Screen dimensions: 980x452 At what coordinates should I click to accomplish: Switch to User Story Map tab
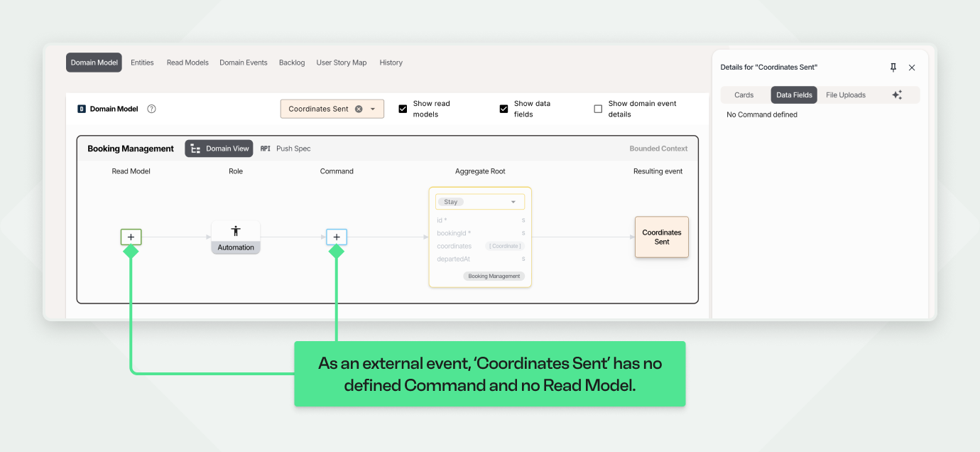[342, 63]
